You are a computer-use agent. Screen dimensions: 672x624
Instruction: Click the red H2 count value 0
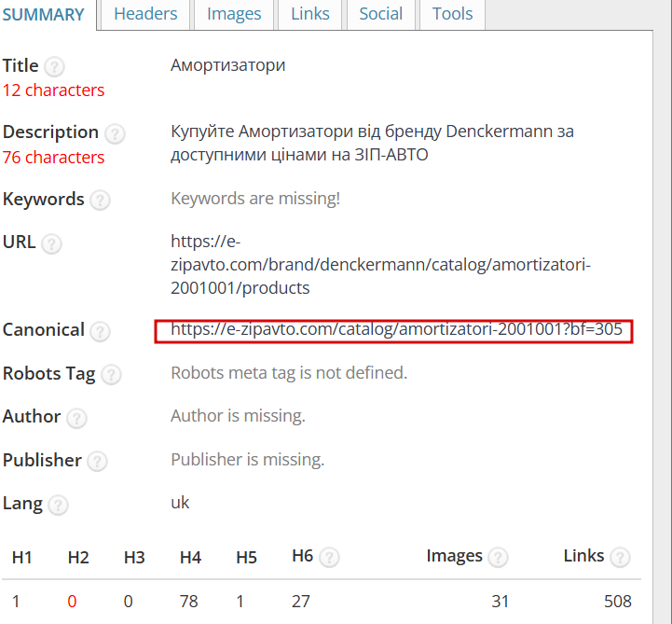[x=72, y=602]
